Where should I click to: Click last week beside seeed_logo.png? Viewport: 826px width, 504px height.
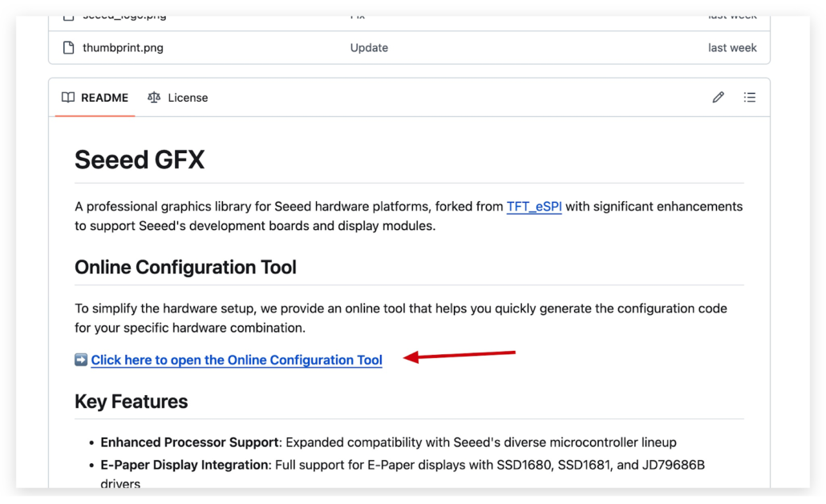[732, 10]
